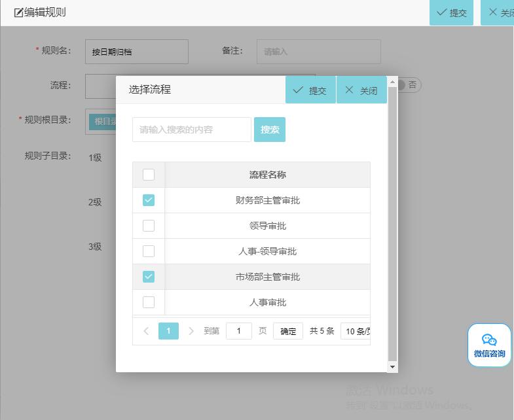Image resolution: width=514 pixels, height=420 pixels.
Task: Click the WeChat consultation (微信咨询) icon
Action: (x=489, y=345)
